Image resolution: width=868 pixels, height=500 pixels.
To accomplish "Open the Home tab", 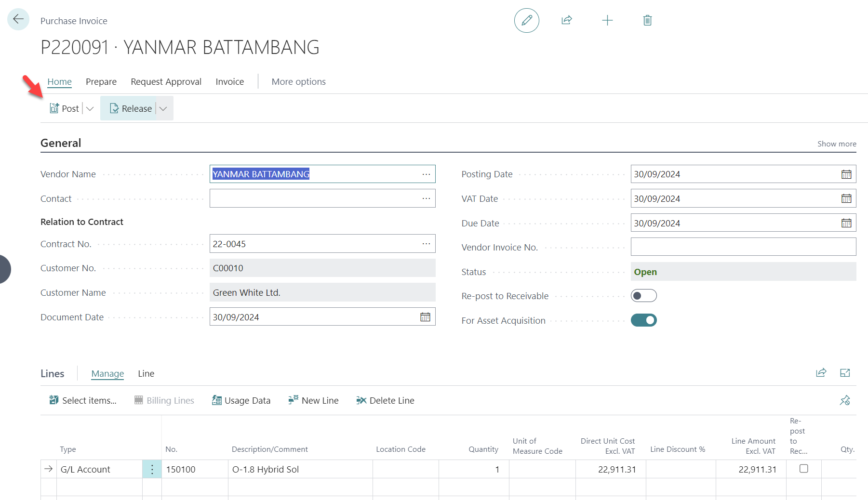I will click(59, 81).
